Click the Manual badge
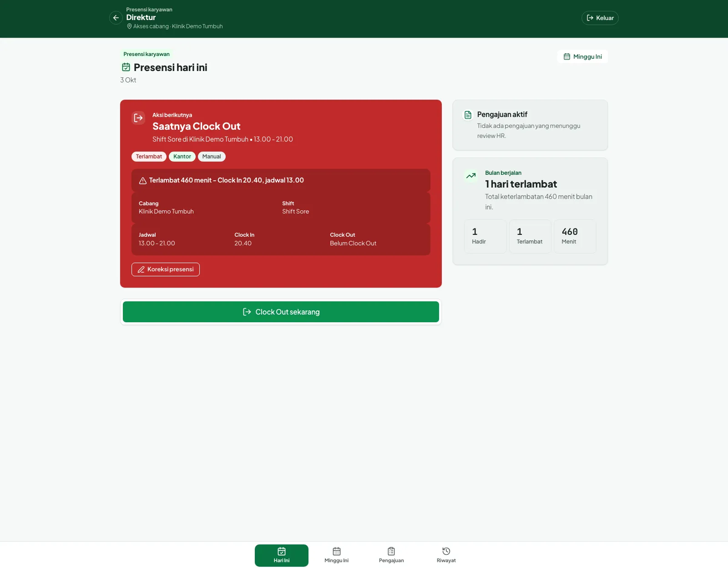The image size is (728, 569). [x=212, y=157]
